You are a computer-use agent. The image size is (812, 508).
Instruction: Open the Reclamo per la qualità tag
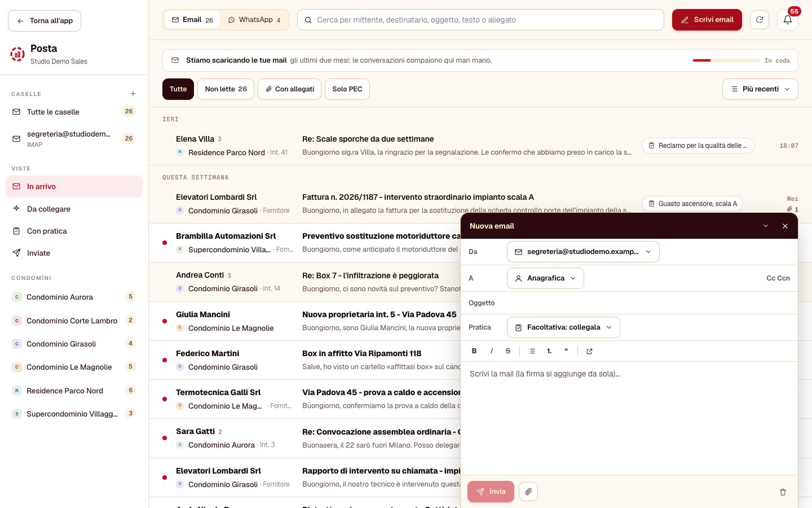point(698,146)
